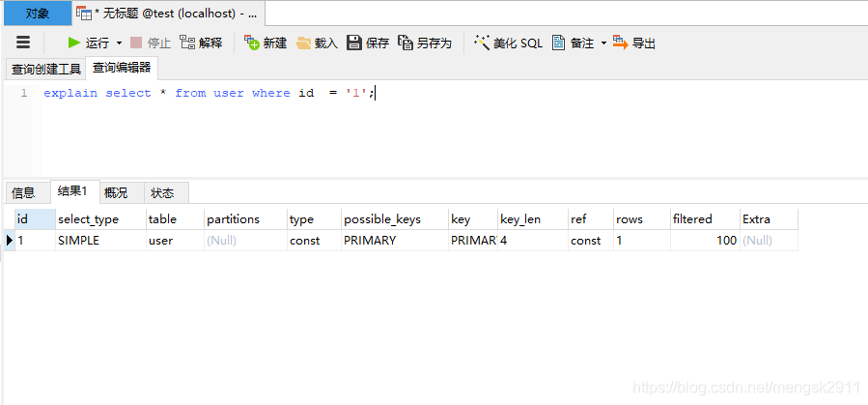Expand the 运行 dropdown arrow
868x405 pixels.
coord(119,43)
